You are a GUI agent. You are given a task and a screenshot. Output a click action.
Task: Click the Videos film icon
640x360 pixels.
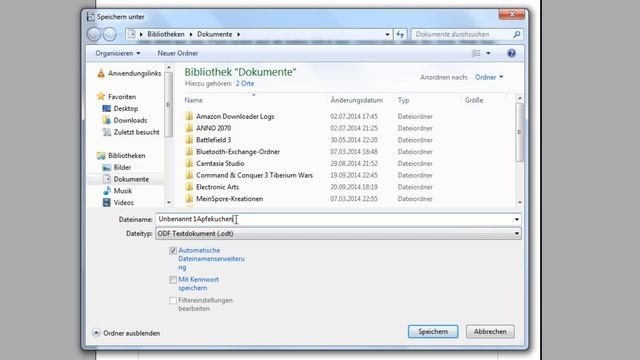coord(107,202)
